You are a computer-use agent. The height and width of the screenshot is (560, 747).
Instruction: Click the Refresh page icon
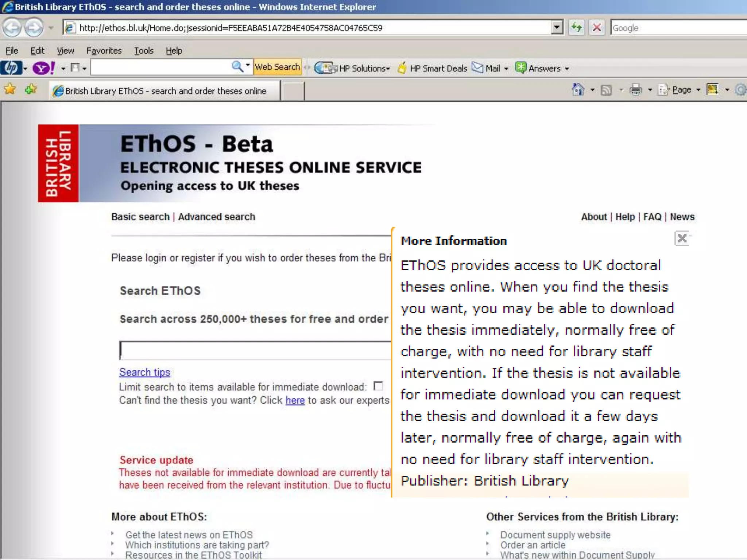click(576, 28)
